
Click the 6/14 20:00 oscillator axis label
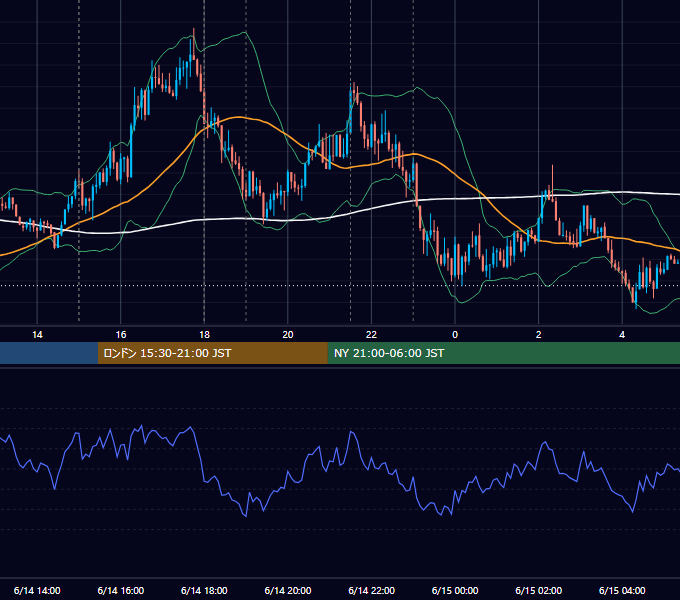coord(288,590)
